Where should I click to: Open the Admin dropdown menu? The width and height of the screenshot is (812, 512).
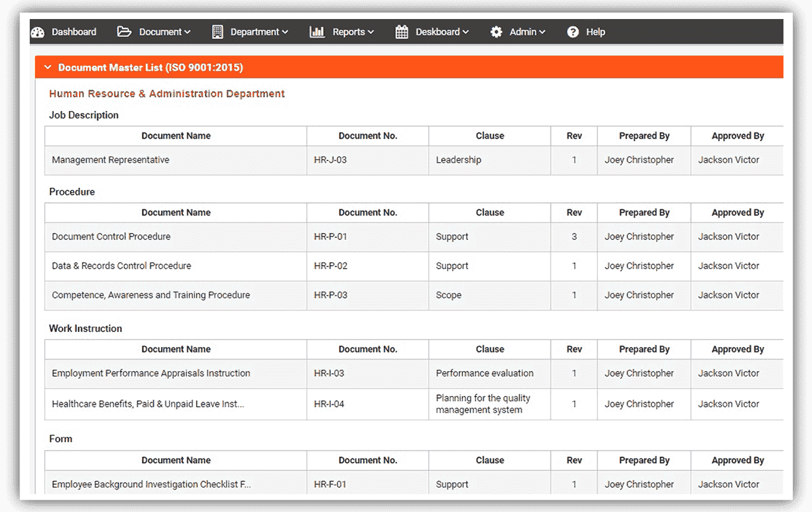tap(524, 32)
